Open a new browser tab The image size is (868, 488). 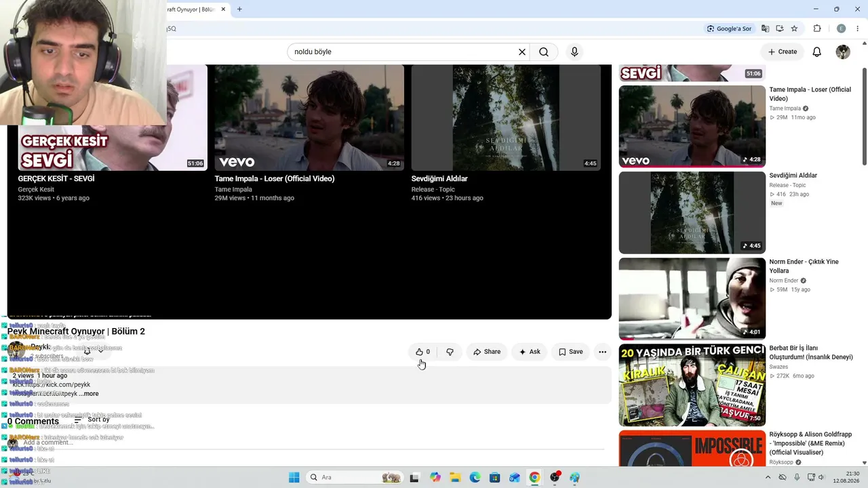click(x=239, y=9)
